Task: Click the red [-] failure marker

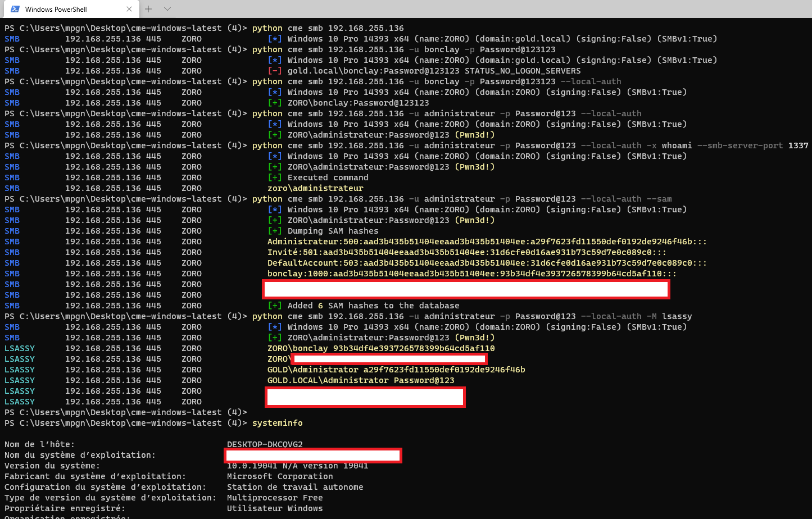Action: click(x=274, y=71)
